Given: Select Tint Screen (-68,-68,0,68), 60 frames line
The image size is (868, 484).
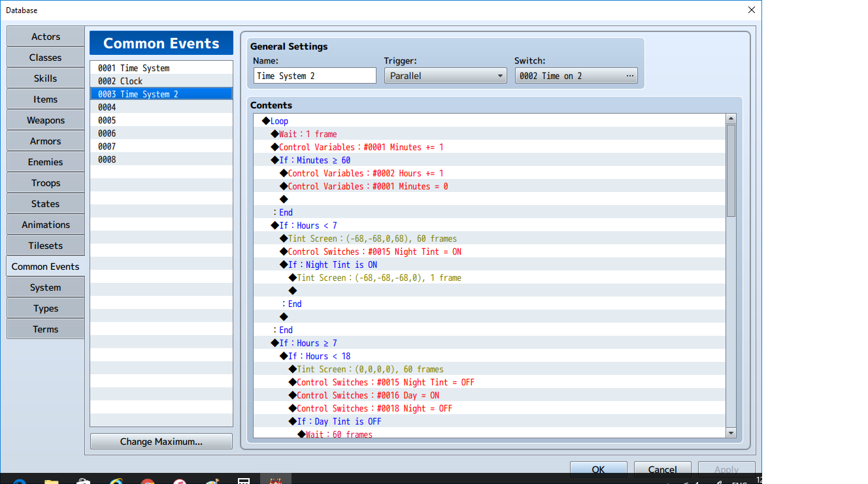Looking at the screenshot, I should tap(490, 238).
